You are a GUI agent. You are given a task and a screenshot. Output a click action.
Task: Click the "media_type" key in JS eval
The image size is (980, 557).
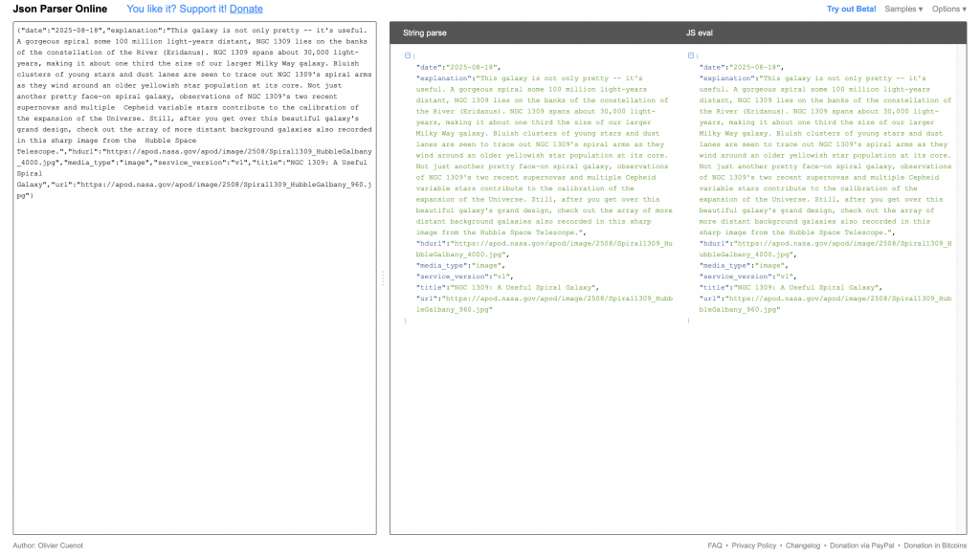point(725,266)
